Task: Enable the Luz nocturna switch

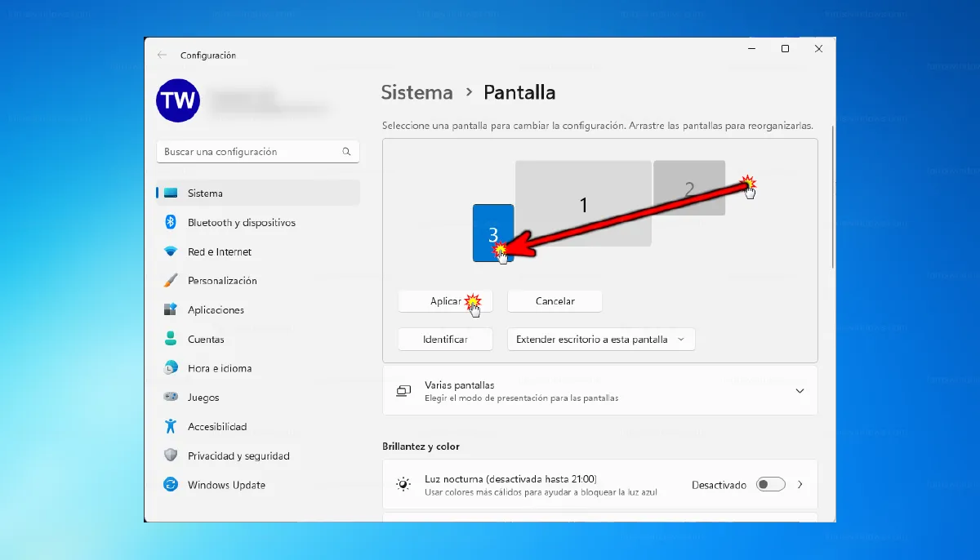Action: click(768, 484)
